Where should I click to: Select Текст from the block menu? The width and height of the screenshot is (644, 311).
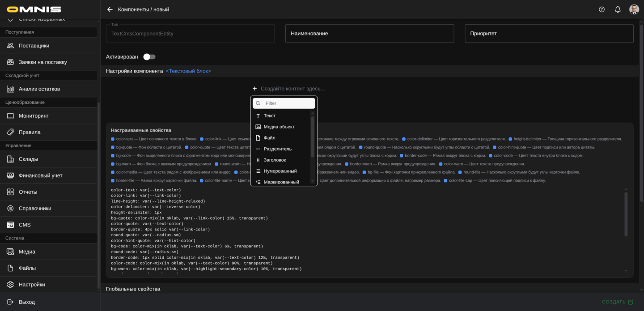click(x=270, y=116)
